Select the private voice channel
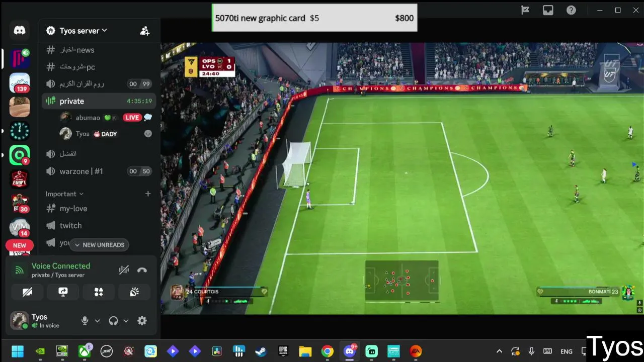 [x=98, y=101]
